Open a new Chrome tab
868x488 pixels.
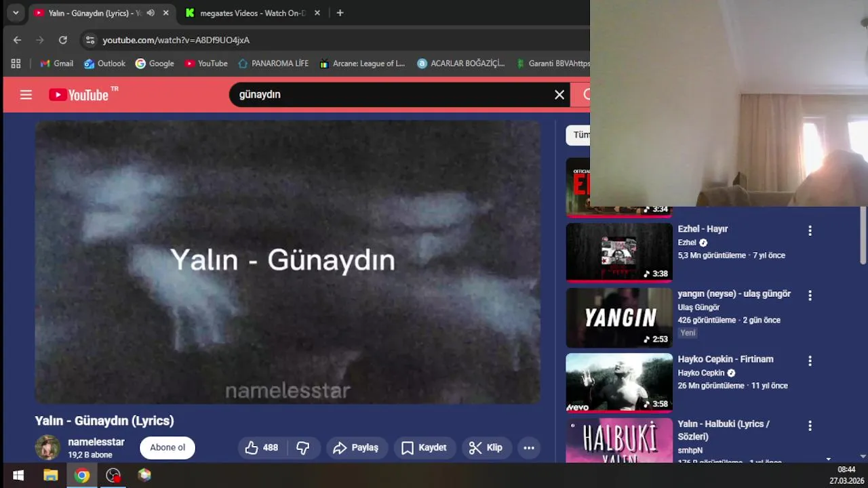[x=340, y=13]
